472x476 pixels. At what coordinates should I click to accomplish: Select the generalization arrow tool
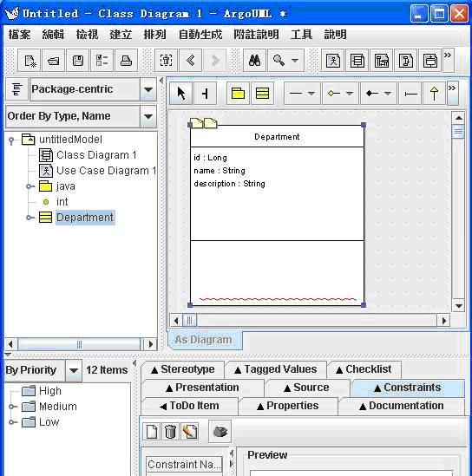pos(435,93)
